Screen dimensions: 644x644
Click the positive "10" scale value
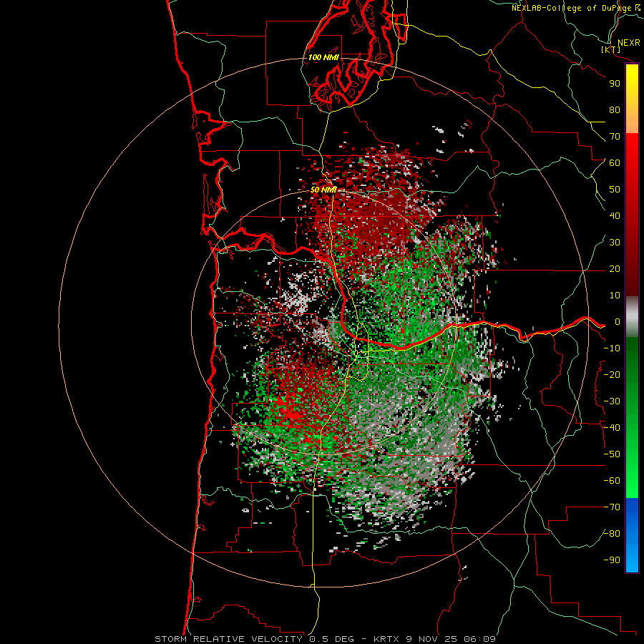tap(615, 296)
